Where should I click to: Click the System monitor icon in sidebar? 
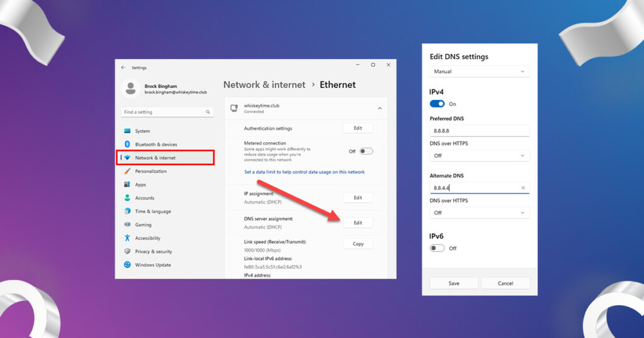[127, 131]
